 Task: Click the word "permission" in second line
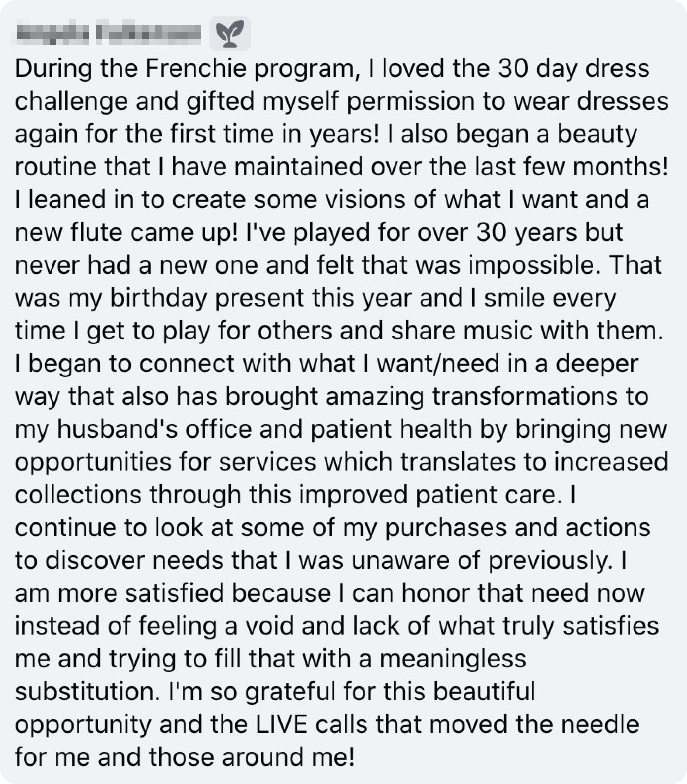[410, 102]
